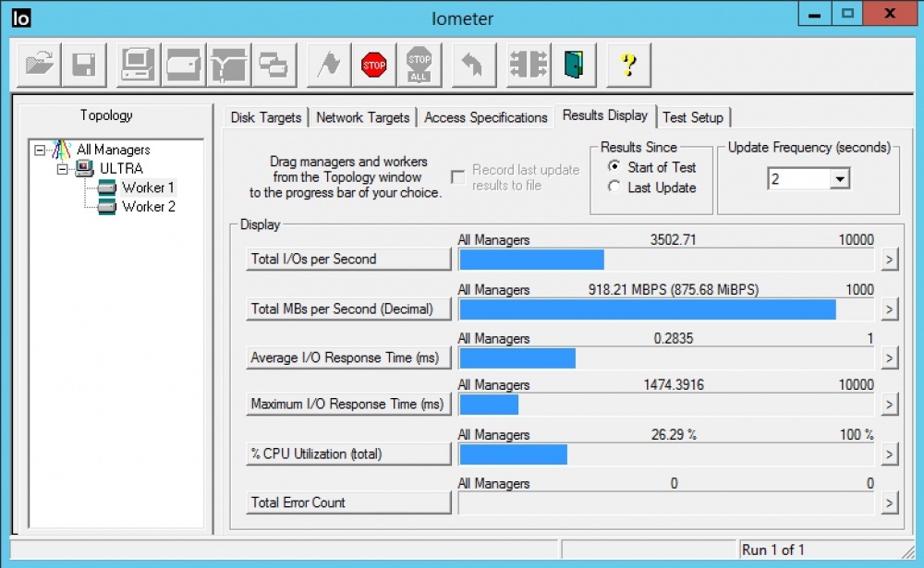Click Total I/Os per Second button
924x568 pixels.
(348, 260)
